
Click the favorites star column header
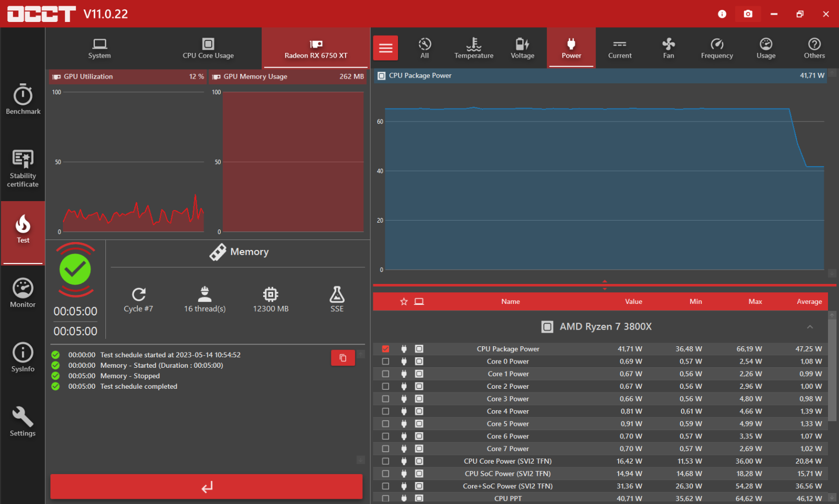tap(404, 302)
